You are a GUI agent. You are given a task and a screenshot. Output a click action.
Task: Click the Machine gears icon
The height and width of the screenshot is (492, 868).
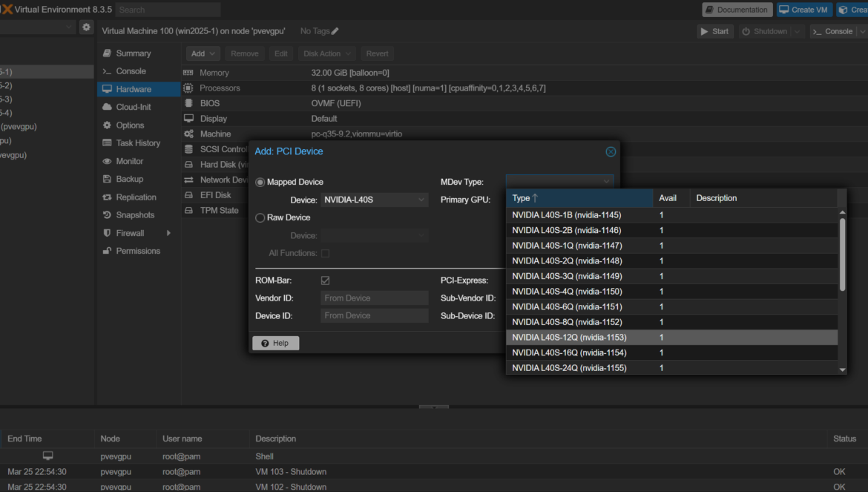188,134
